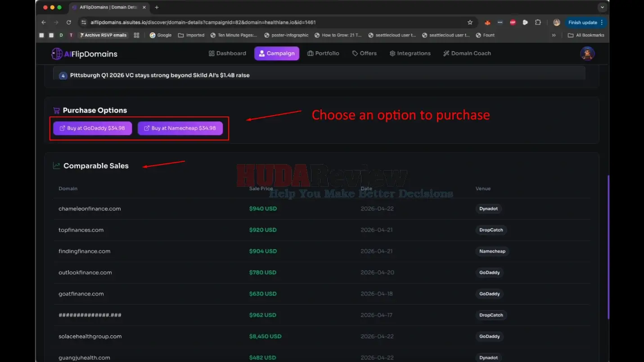This screenshot has height=362, width=644.
Task: Click the Finish update button
Action: (585, 22)
